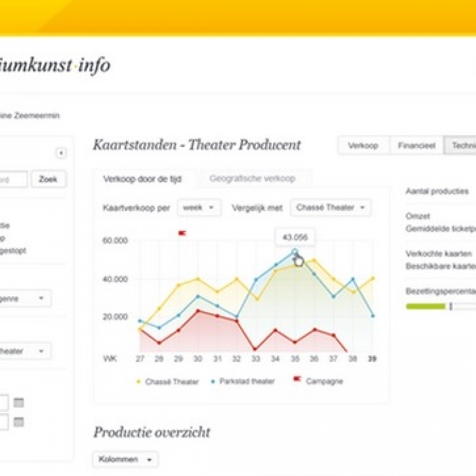Click the Omzet label
This screenshot has height=476, width=476.
tap(418, 217)
